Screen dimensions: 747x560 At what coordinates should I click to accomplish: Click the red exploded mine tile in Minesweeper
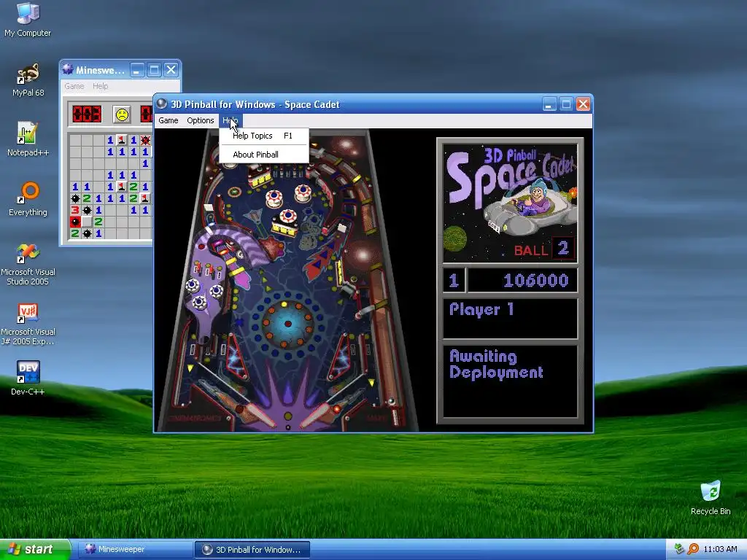click(x=75, y=222)
